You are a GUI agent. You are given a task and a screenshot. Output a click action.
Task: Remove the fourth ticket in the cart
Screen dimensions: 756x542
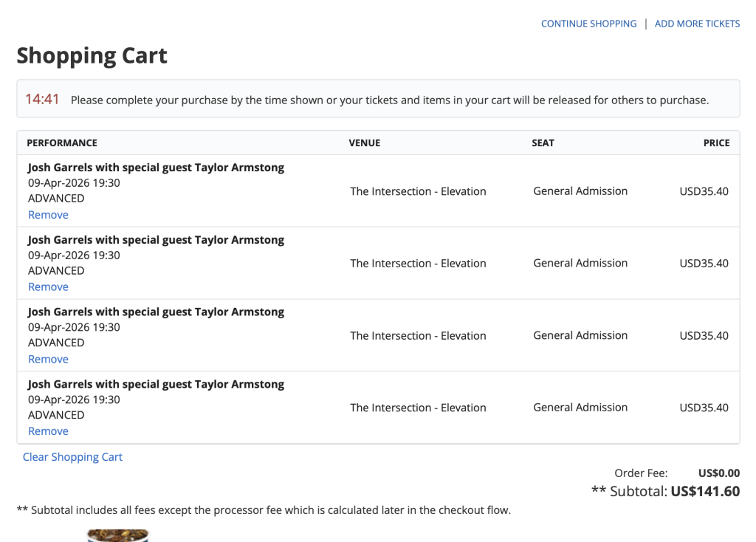(48, 431)
